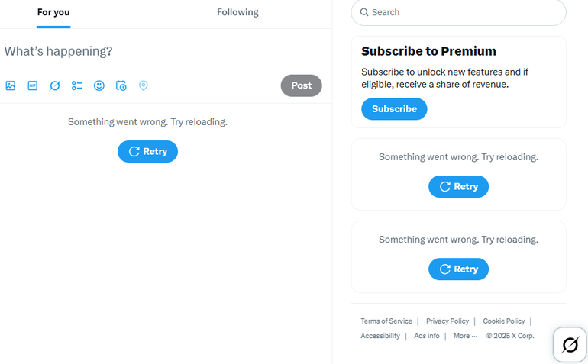The width and height of the screenshot is (588, 364).
Task: Click Retry under the timeline error message
Action: click(x=147, y=151)
